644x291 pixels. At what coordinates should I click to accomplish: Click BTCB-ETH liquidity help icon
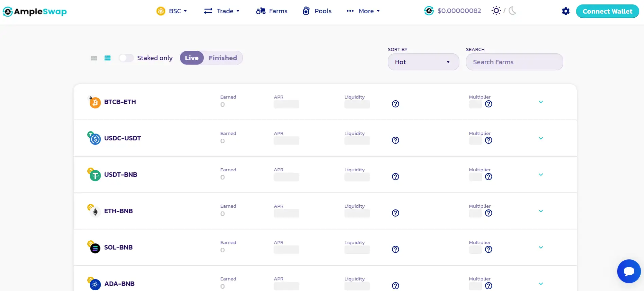395,104
